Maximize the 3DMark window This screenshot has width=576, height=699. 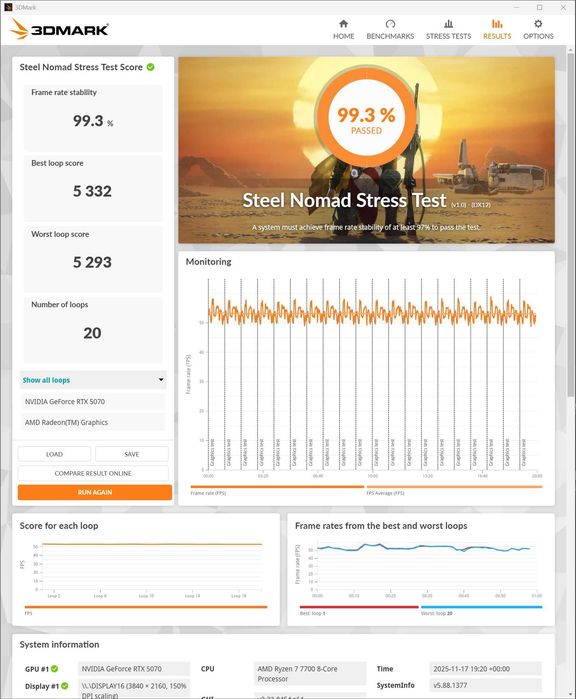coord(539,7)
